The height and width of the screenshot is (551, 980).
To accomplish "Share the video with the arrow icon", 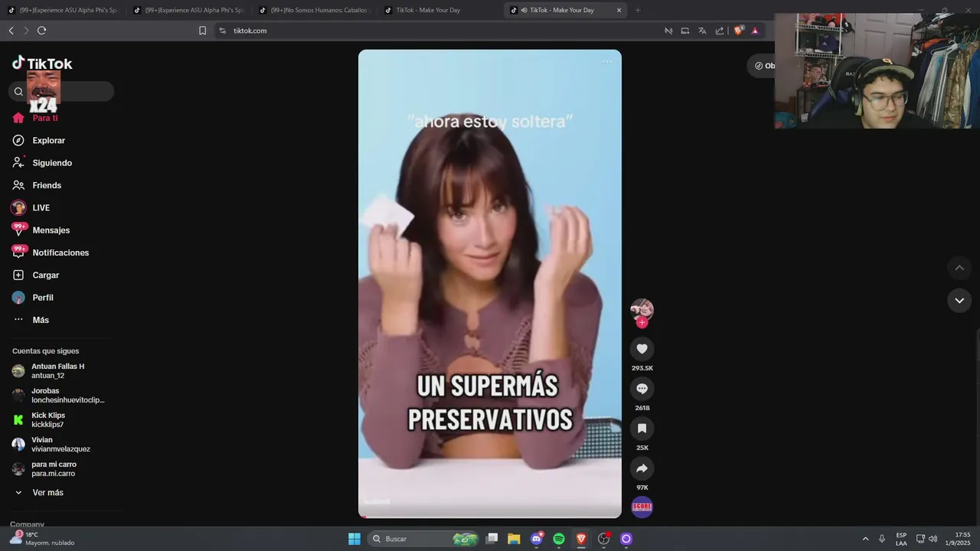I will point(642,468).
